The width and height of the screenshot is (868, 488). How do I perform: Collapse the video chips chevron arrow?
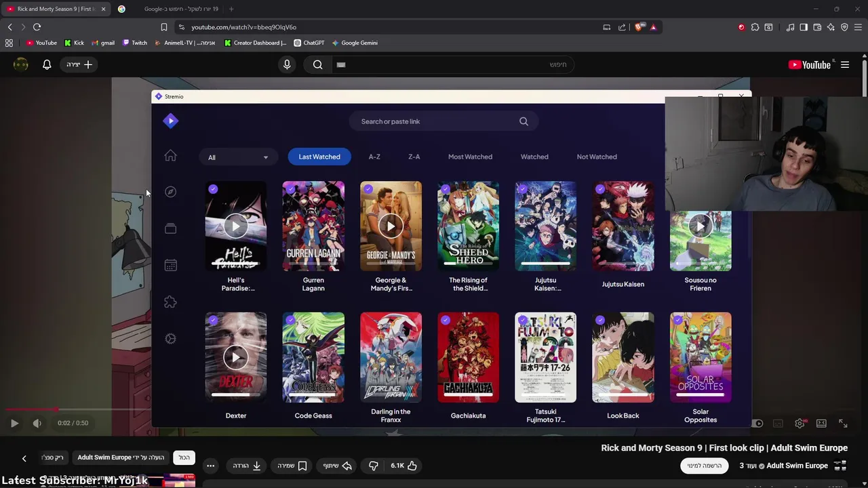point(24,458)
